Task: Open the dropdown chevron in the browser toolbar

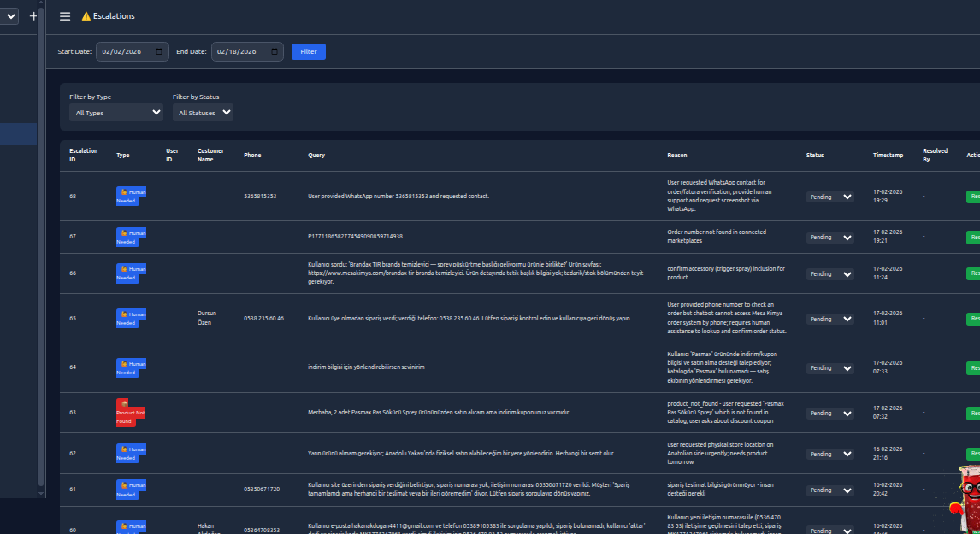Action: pos(9,15)
